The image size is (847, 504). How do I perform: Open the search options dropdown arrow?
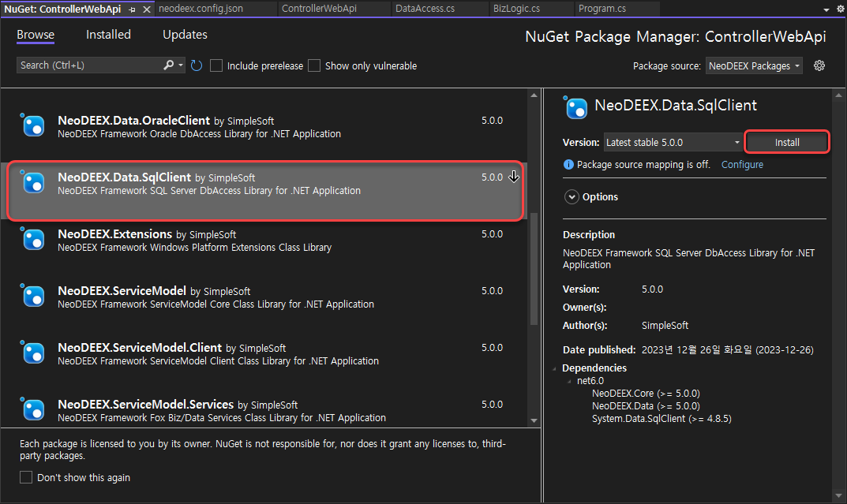tap(181, 65)
